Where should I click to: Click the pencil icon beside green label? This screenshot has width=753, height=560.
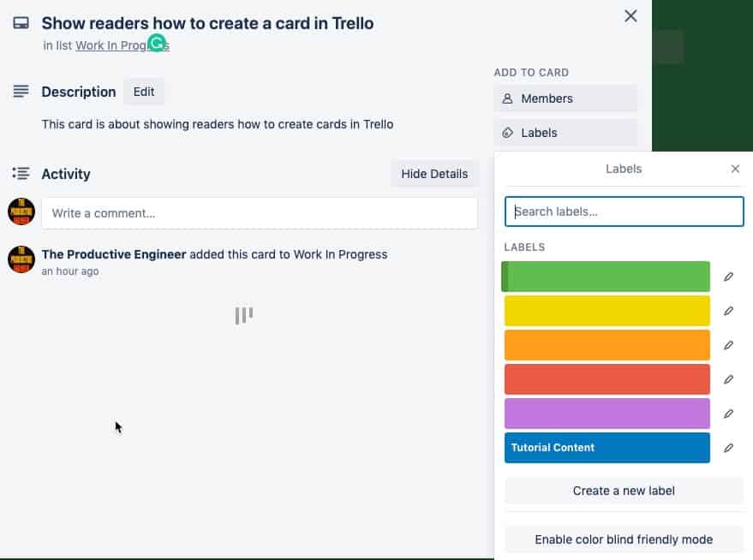coord(728,277)
